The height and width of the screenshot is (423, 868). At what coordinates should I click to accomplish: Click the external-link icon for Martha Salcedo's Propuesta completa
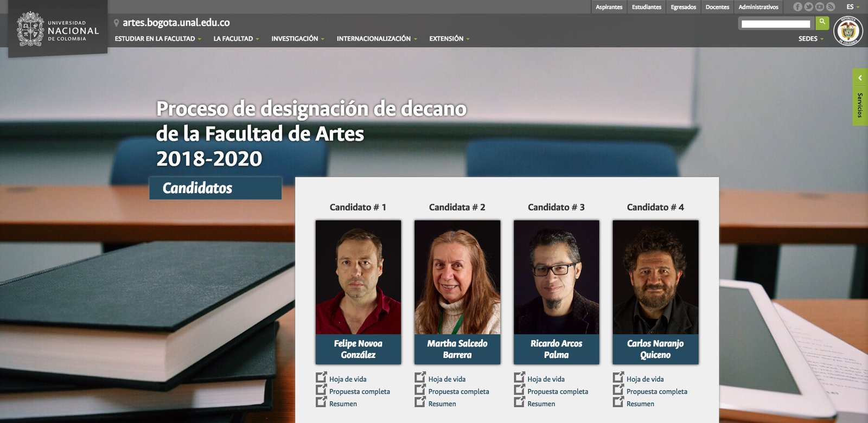420,389
